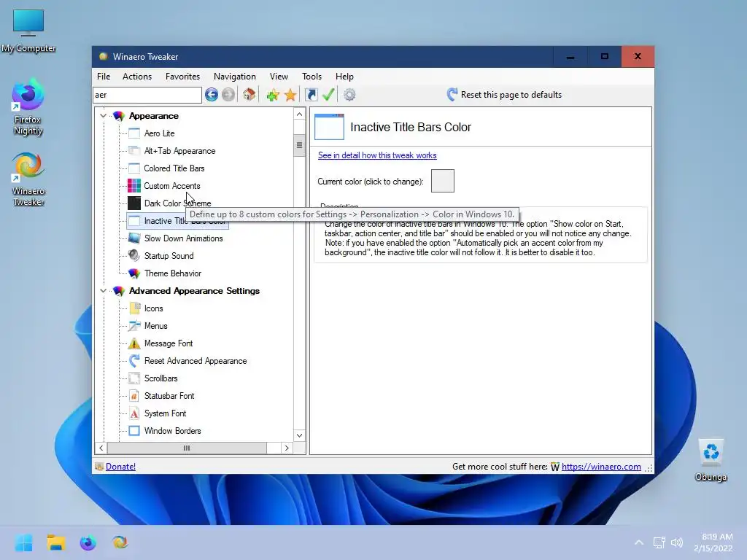The image size is (747, 560).
Task: Click the create-shortcut arrow icon in toolbar
Action: 311,95
